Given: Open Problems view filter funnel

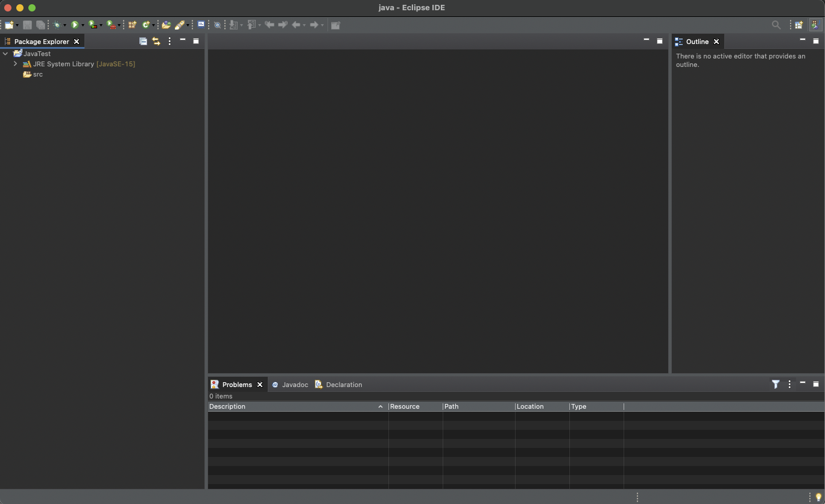Looking at the screenshot, I should click(776, 384).
